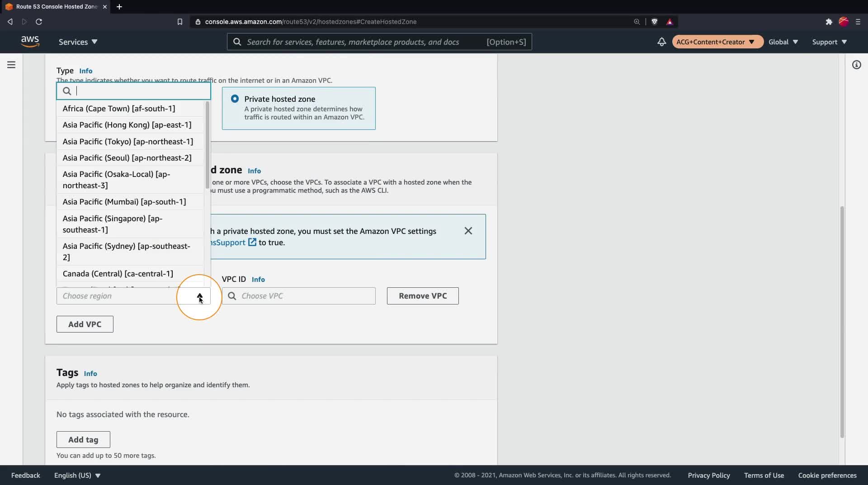The height and width of the screenshot is (485, 868).
Task: Click the Brave rewards triangle icon
Action: pyautogui.click(x=670, y=22)
